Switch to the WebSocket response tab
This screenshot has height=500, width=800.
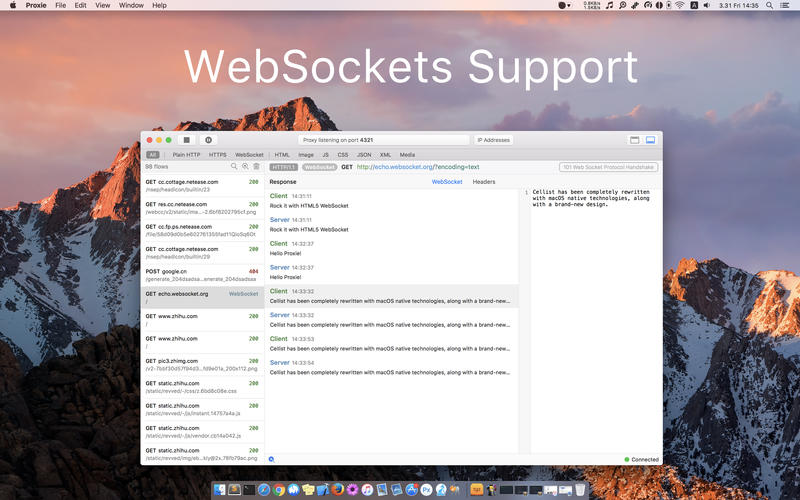pos(447,182)
